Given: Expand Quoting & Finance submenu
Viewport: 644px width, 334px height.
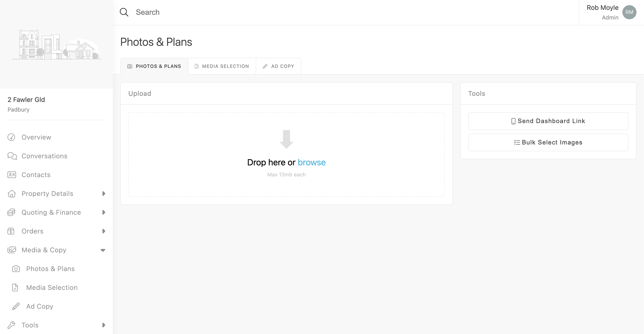Looking at the screenshot, I should tap(103, 212).
